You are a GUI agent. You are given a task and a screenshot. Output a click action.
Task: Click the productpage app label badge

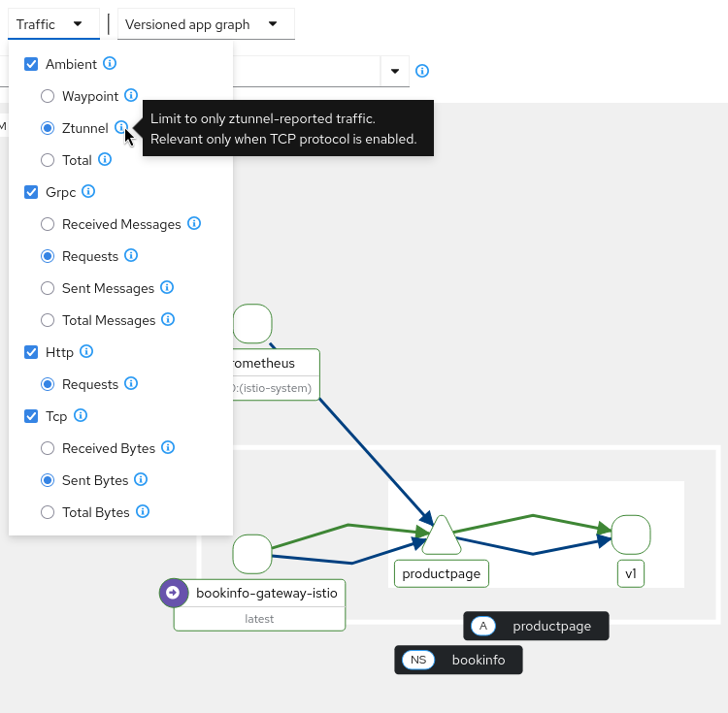536,626
